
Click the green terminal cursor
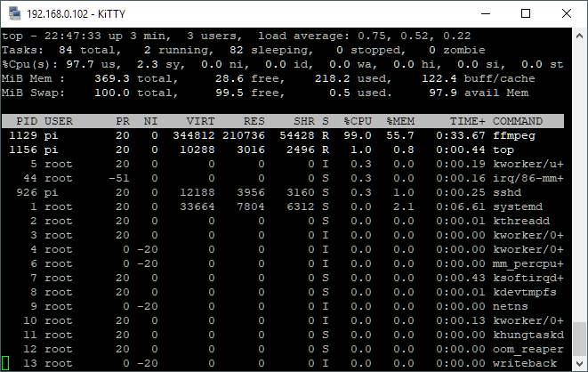5,363
